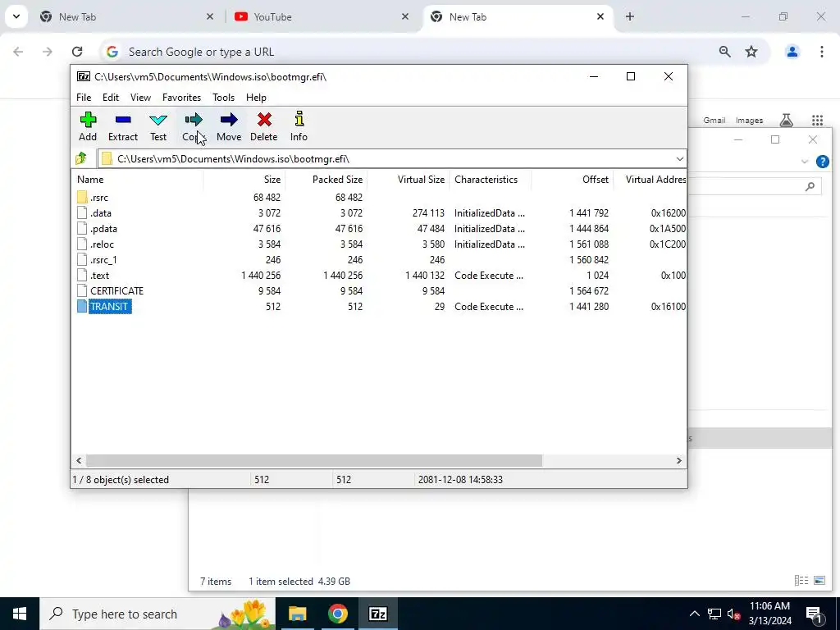Open 7-Zip from the taskbar
840x630 pixels.
[x=377, y=614]
